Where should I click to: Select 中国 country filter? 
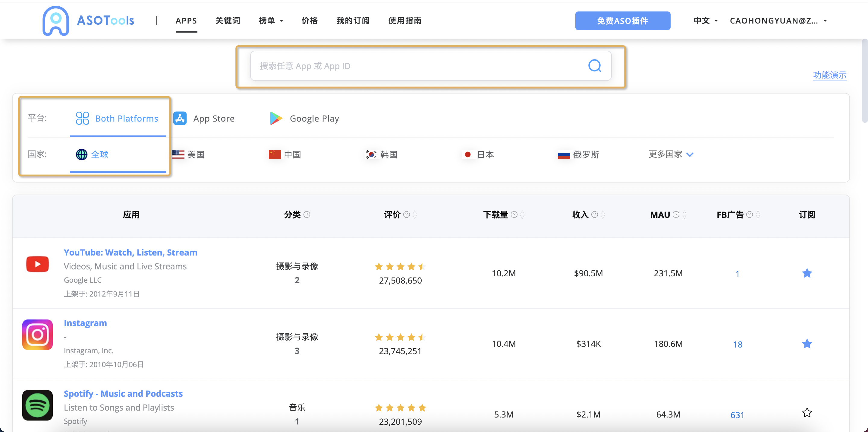click(285, 154)
